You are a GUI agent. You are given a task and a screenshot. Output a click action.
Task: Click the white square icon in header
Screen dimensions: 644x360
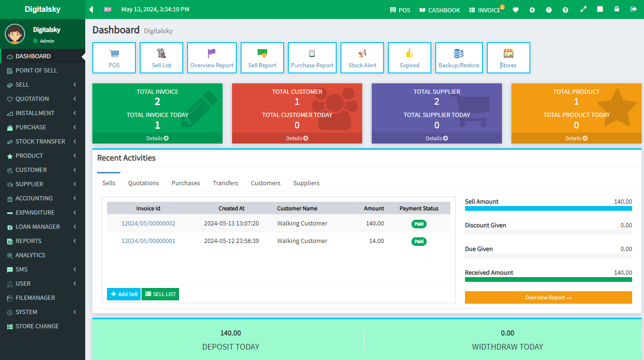pos(600,9)
